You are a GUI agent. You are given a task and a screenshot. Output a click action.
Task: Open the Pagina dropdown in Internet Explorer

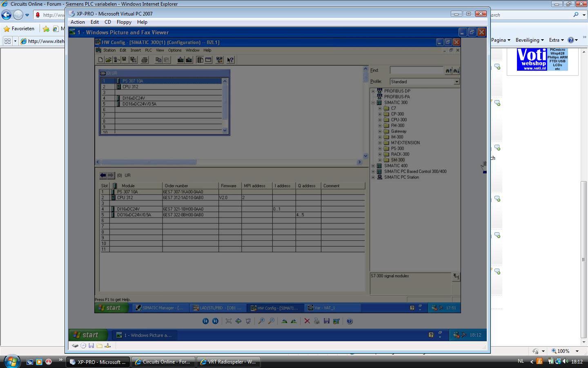tap(501, 40)
